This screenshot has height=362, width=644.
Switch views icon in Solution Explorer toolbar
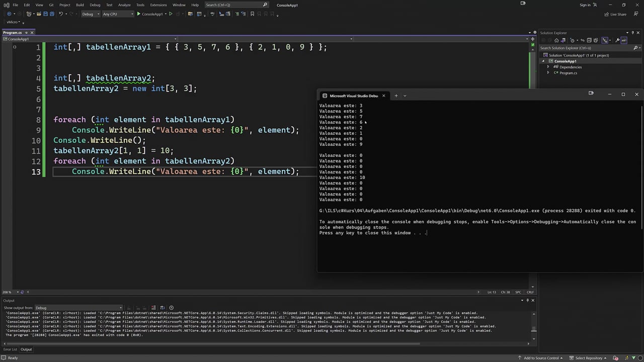(564, 40)
